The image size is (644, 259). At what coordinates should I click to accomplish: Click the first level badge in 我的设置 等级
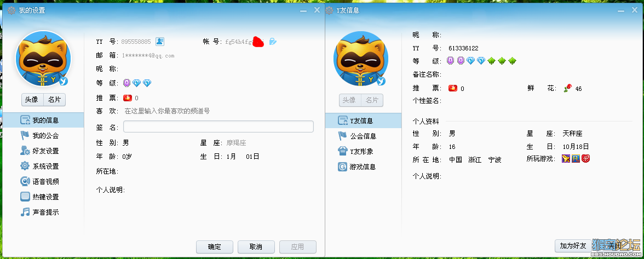tap(127, 83)
